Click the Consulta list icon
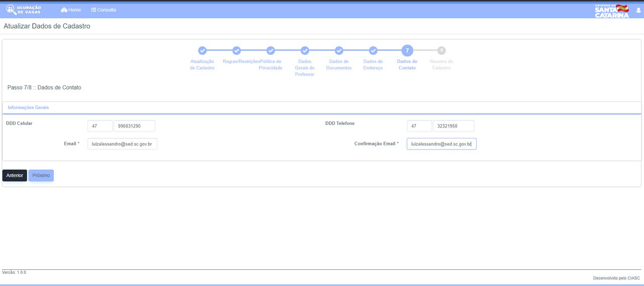This screenshot has height=286, width=644. click(x=94, y=10)
